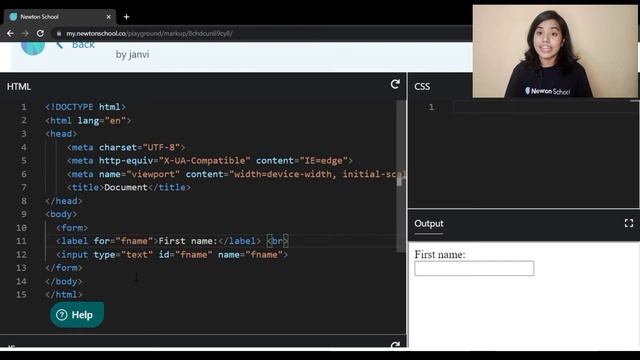
Task: Click the '<title>Document</title>' line
Action: 129,187
